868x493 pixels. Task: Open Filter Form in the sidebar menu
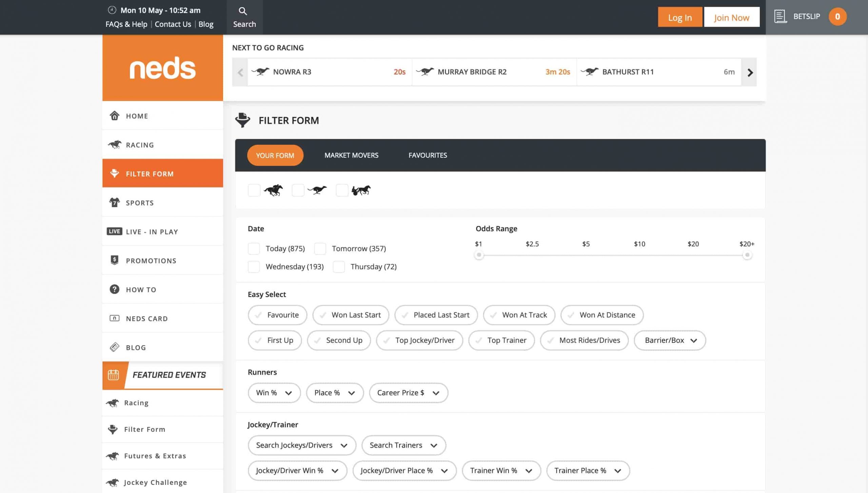(x=162, y=173)
